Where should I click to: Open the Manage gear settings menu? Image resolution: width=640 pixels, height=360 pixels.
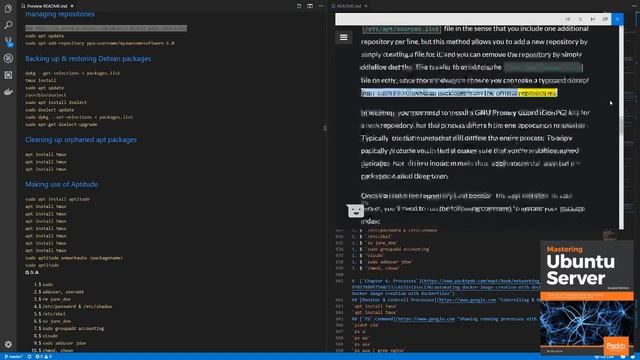(8, 344)
